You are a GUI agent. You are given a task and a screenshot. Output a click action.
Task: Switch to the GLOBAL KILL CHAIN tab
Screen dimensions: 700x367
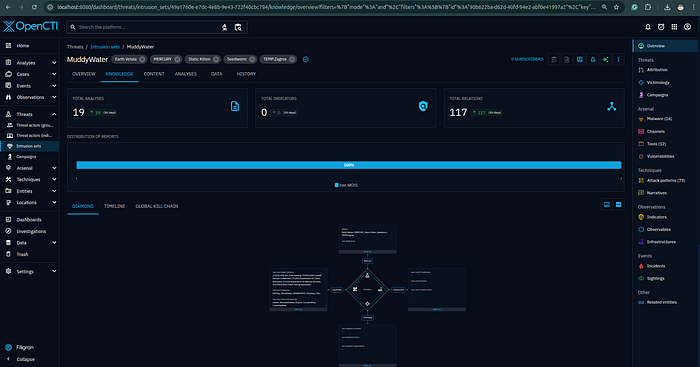coord(157,206)
